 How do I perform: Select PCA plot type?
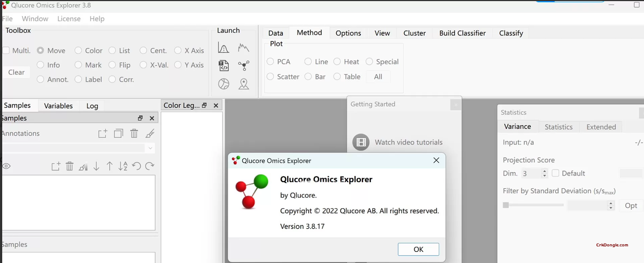[x=270, y=61]
